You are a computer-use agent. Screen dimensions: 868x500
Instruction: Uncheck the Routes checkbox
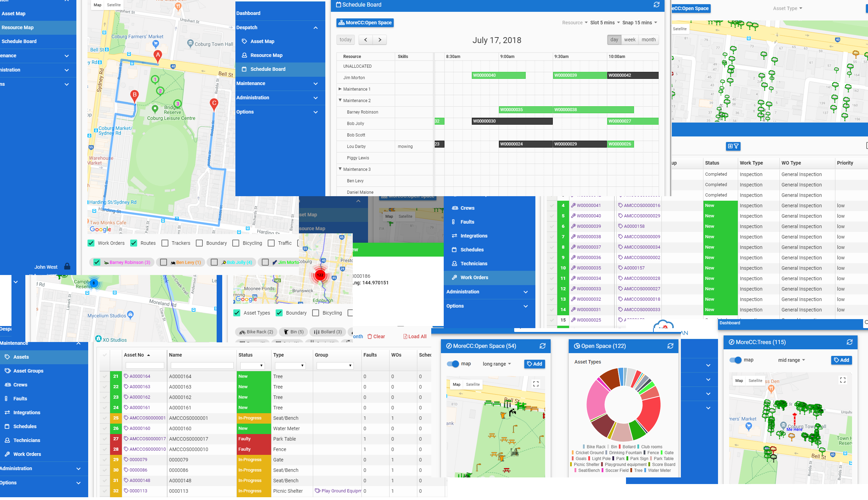point(134,243)
